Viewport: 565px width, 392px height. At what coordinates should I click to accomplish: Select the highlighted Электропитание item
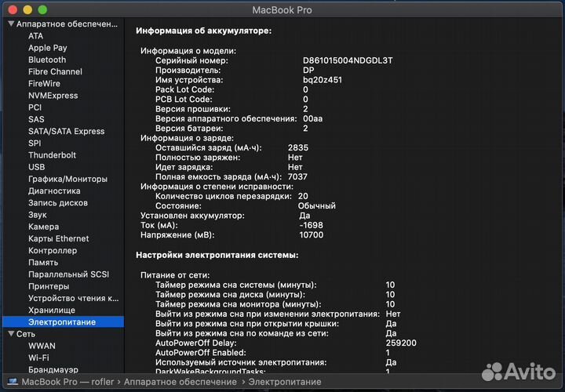[62, 322]
